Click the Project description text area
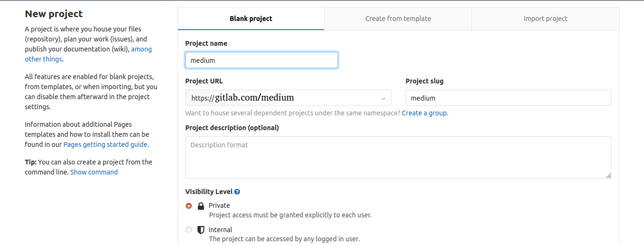This screenshot has height=246, width=644. point(398,157)
